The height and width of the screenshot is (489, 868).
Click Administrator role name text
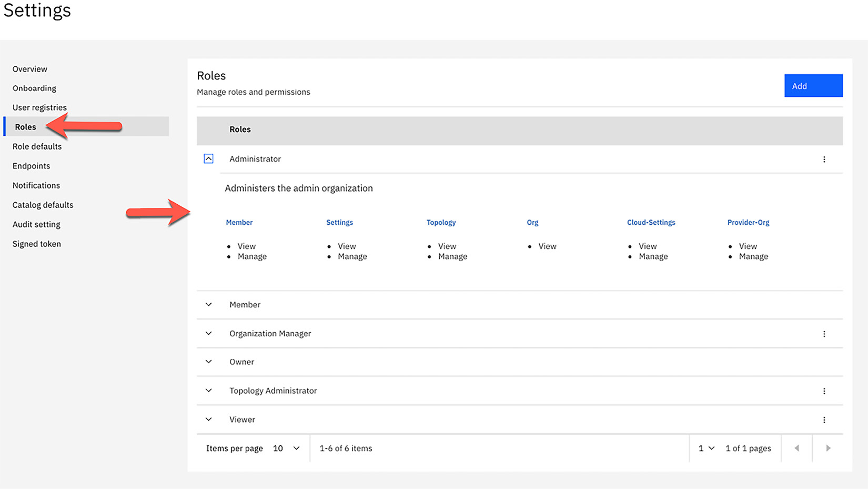pyautogui.click(x=255, y=159)
